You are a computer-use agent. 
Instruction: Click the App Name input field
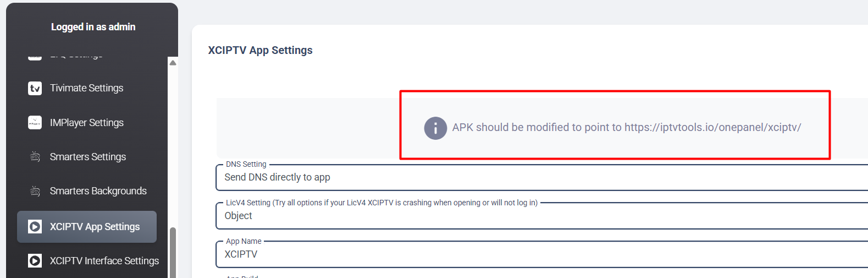click(x=542, y=254)
